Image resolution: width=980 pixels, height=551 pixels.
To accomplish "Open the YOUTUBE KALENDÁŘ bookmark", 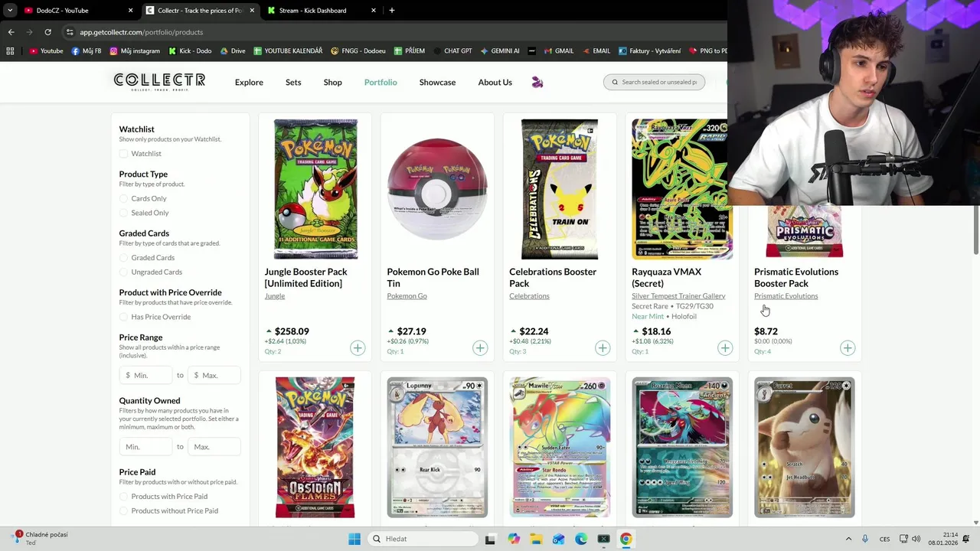I will (x=288, y=51).
